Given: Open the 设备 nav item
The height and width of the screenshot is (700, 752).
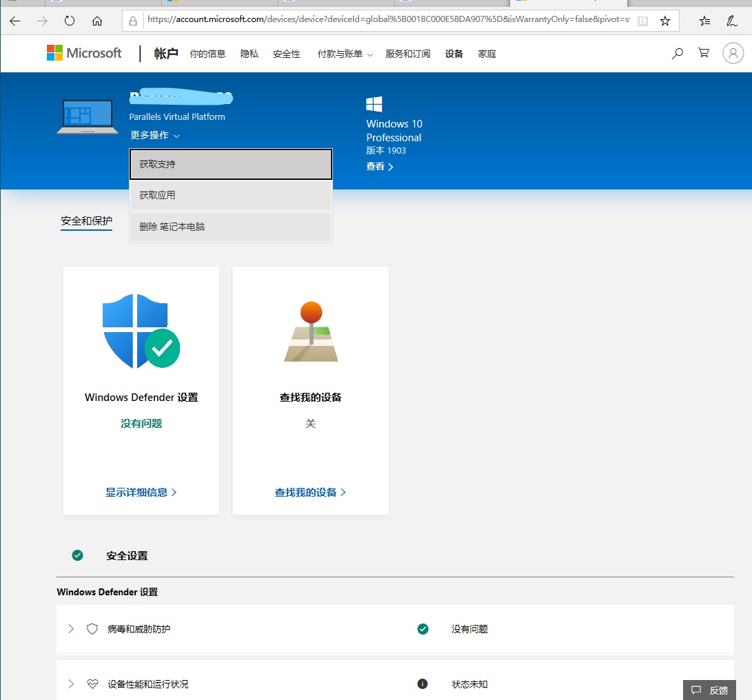Looking at the screenshot, I should (454, 54).
